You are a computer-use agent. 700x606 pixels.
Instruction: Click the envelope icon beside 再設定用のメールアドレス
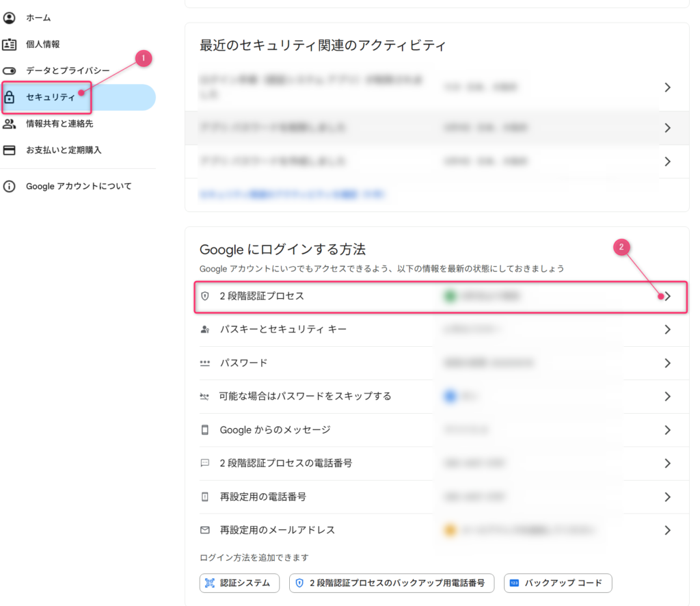(x=206, y=529)
